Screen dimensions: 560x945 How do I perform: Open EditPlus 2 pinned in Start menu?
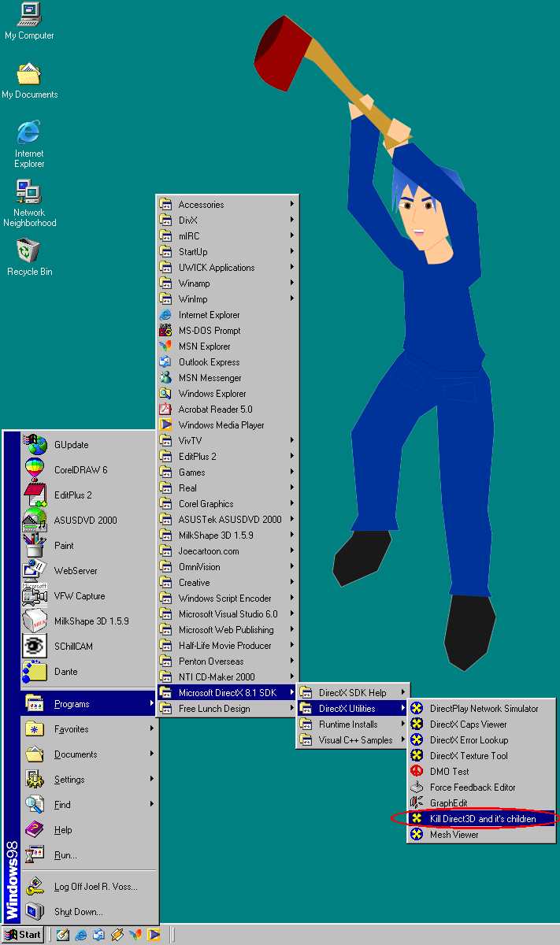[89, 495]
